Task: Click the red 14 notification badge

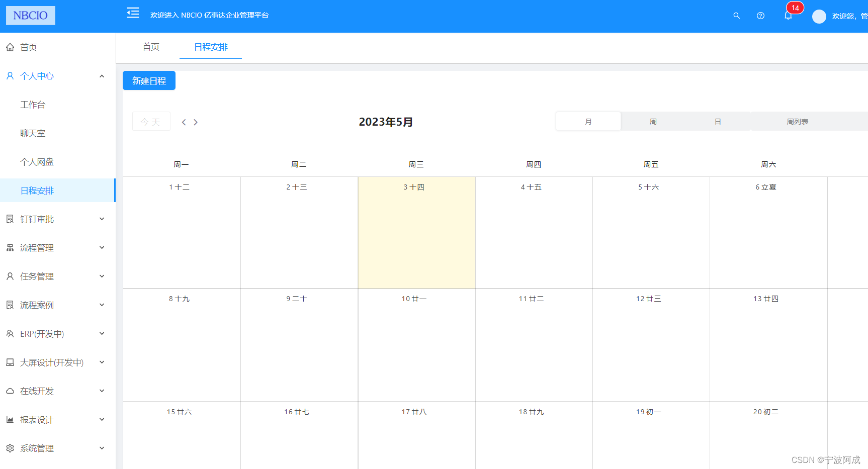Action: click(x=795, y=8)
